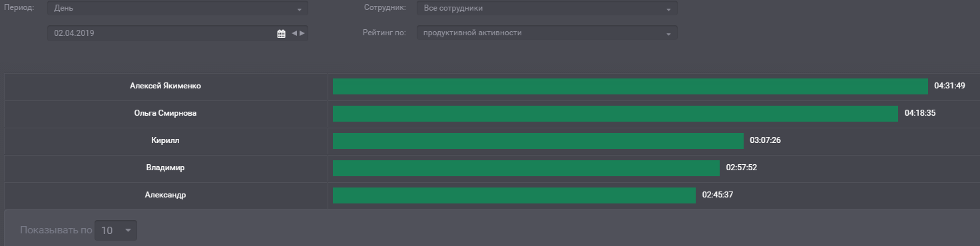The image size is (980, 246).
Task: Click Александр's green activity bar
Action: (x=514, y=195)
